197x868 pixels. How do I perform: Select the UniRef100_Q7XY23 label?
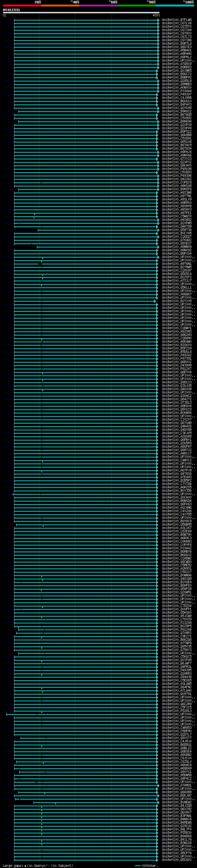(x=177, y=159)
